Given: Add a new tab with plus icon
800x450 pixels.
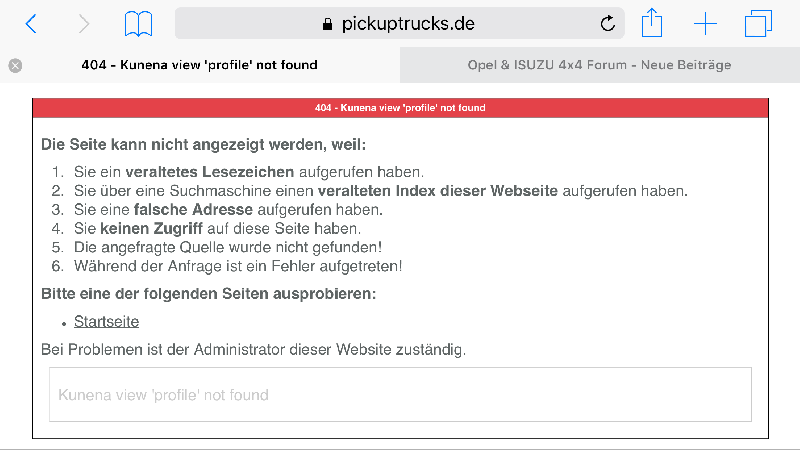Looking at the screenshot, I should (x=705, y=24).
